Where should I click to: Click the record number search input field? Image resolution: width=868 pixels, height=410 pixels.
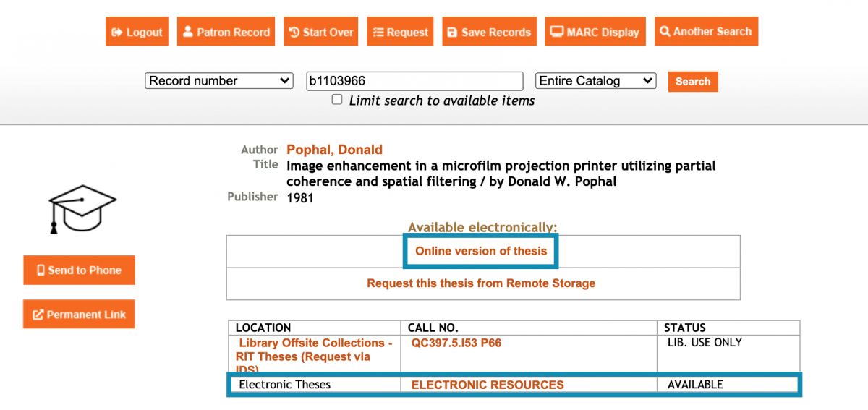coord(414,81)
